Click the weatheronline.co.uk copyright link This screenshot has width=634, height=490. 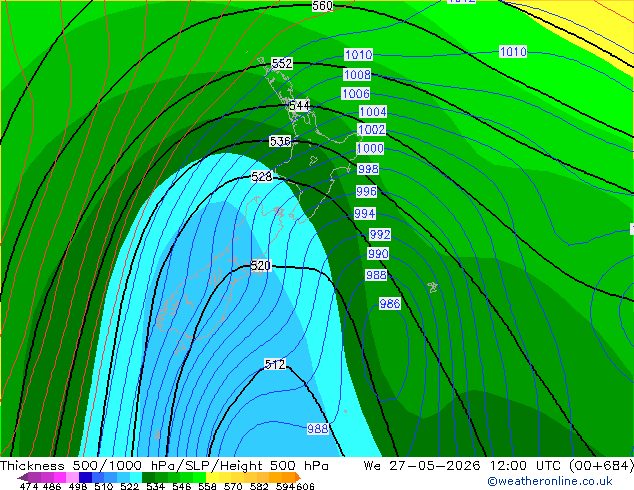click(x=550, y=481)
